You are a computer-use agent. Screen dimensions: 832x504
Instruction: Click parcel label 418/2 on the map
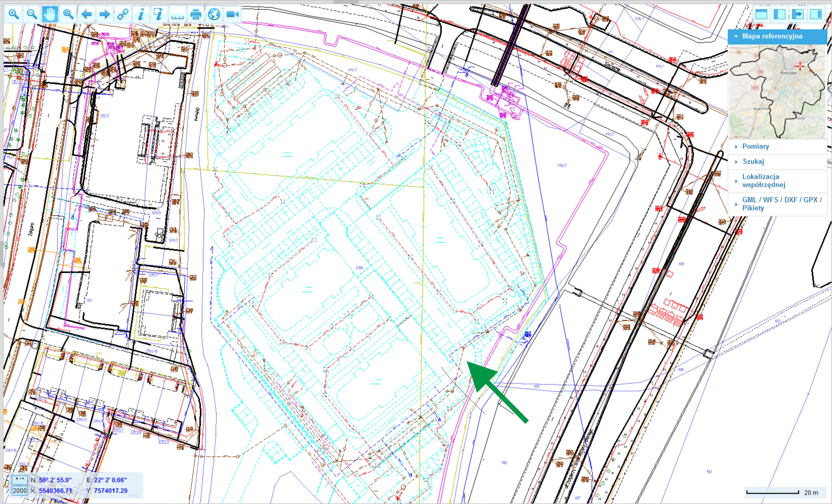[562, 165]
